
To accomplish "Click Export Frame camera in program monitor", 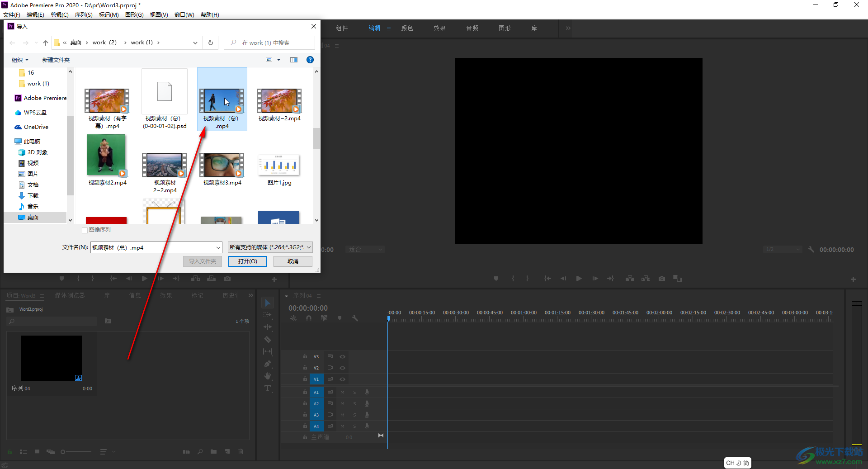I will click(x=662, y=279).
